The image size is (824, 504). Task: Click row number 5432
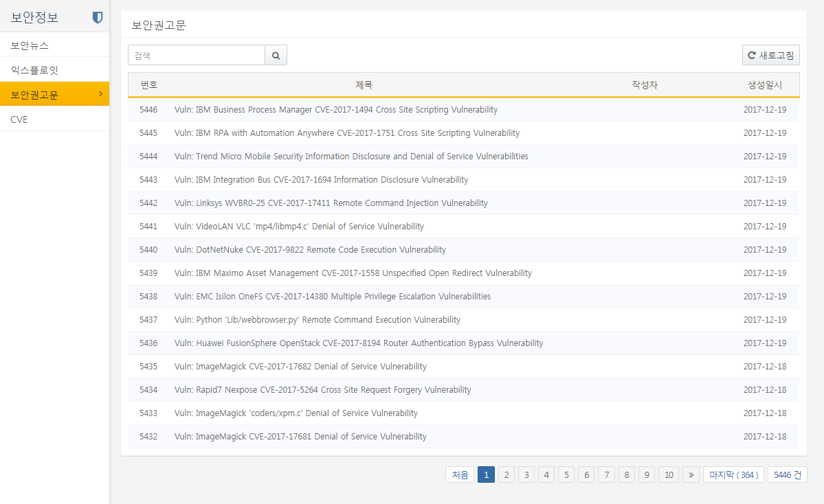coord(148,437)
